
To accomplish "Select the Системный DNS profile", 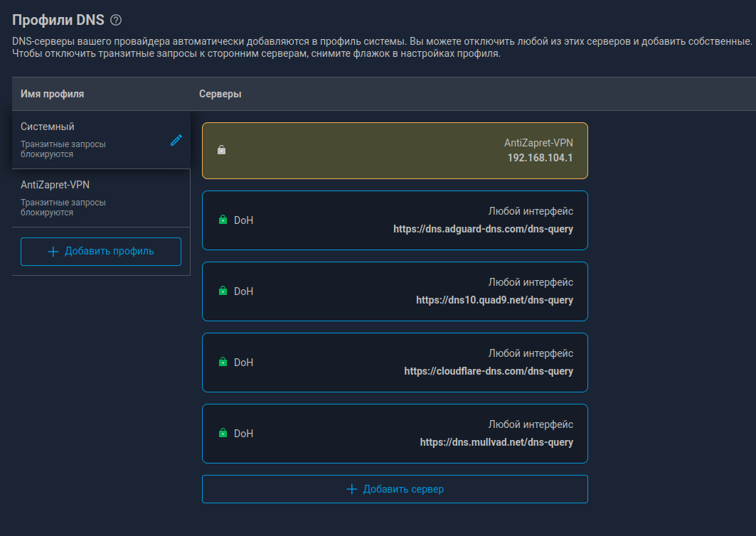I will point(101,140).
